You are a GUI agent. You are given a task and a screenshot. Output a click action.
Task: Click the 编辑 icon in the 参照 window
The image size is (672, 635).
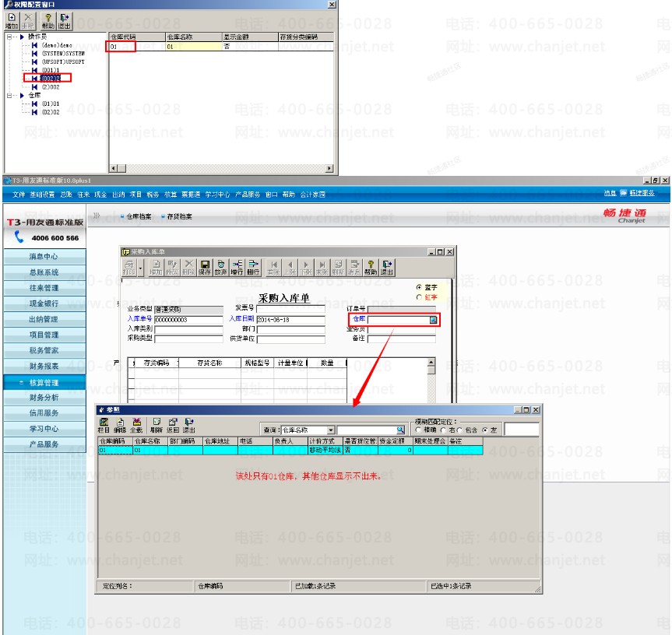pos(120,426)
